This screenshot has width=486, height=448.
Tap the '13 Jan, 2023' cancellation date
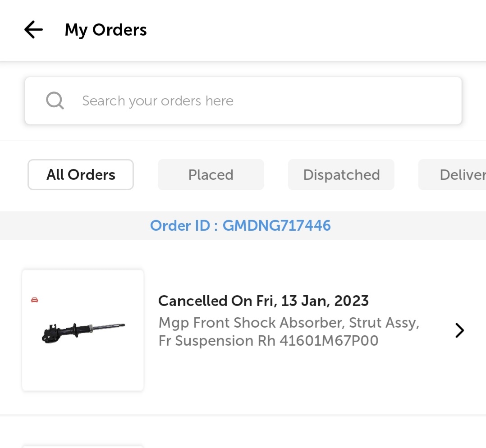click(x=325, y=301)
